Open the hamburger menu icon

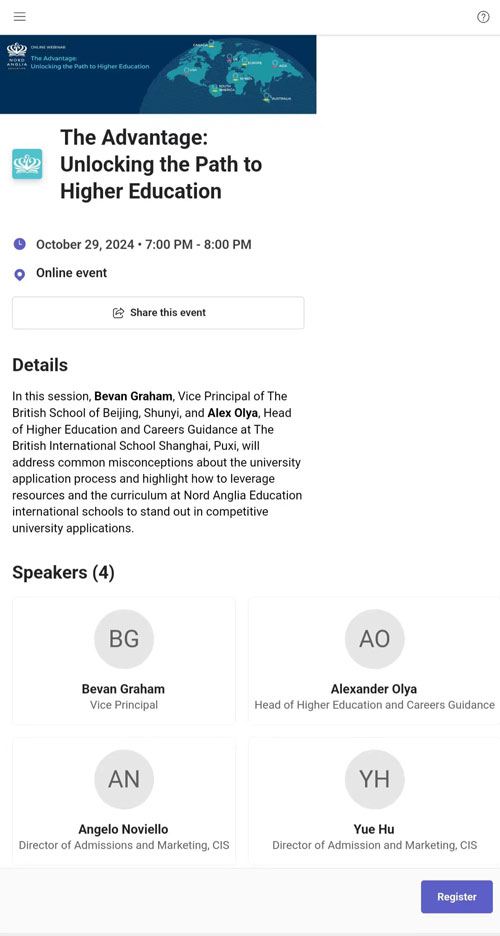20,17
